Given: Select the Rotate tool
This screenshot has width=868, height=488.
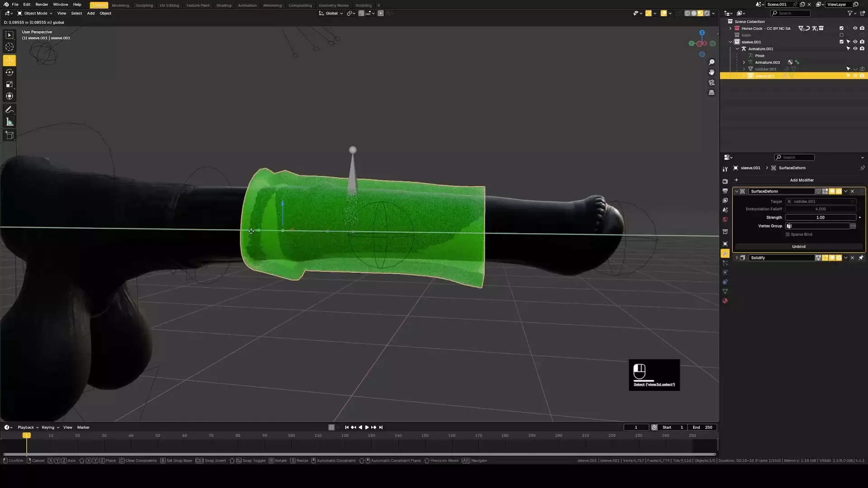Looking at the screenshot, I should click(9, 72).
